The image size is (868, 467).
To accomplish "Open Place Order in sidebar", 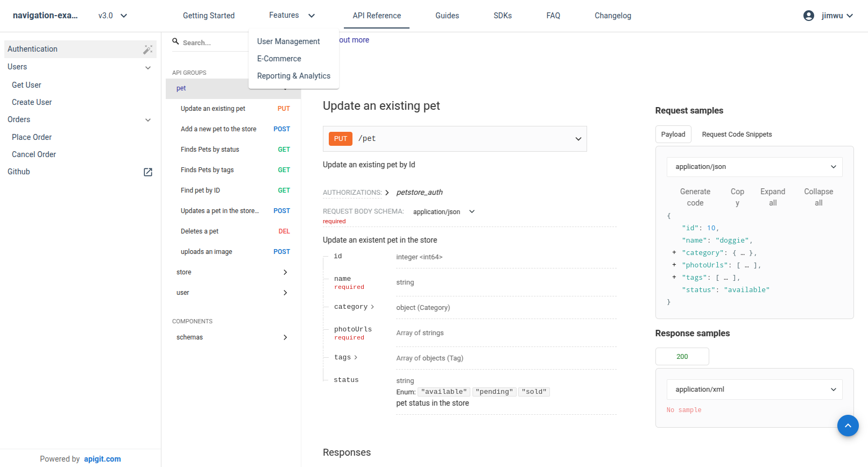I will [x=32, y=137].
